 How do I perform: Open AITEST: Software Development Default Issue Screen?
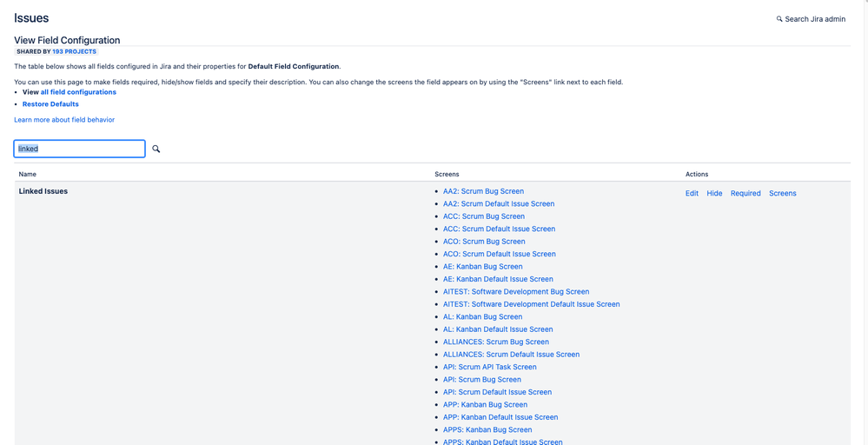pos(532,304)
